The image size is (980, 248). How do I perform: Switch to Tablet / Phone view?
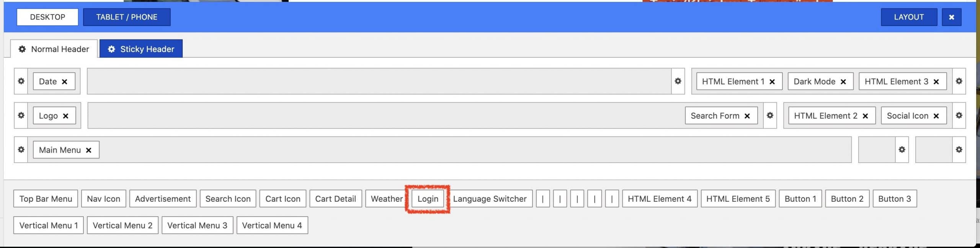coord(127,17)
